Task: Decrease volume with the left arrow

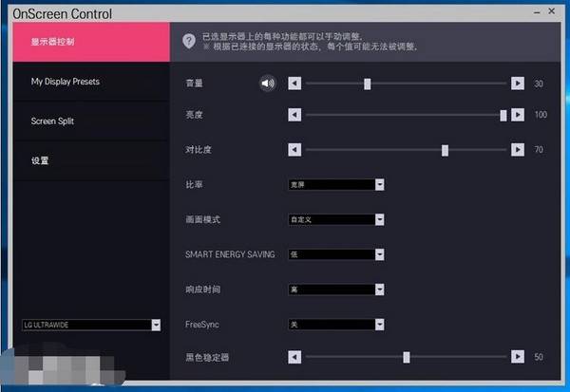Action: 294,84
